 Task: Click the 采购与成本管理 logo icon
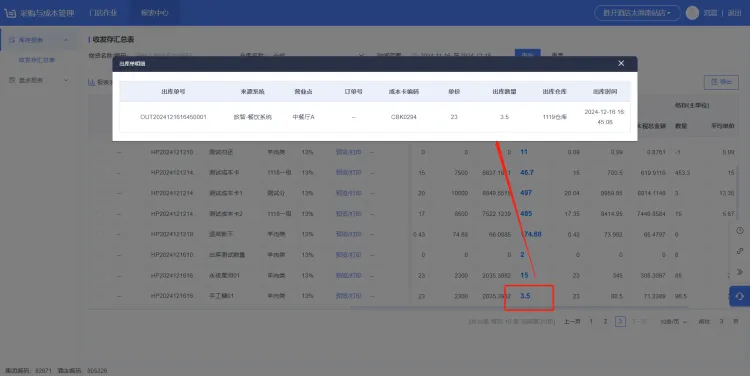pyautogui.click(x=10, y=13)
